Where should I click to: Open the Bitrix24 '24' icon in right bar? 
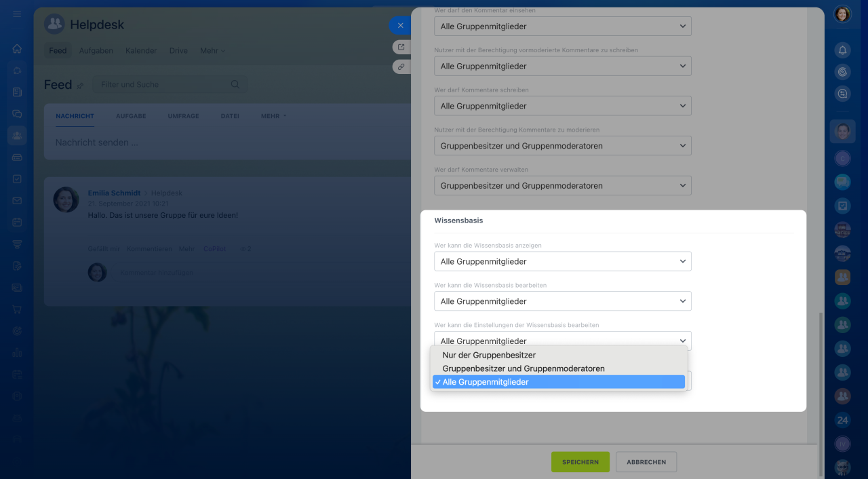842,420
